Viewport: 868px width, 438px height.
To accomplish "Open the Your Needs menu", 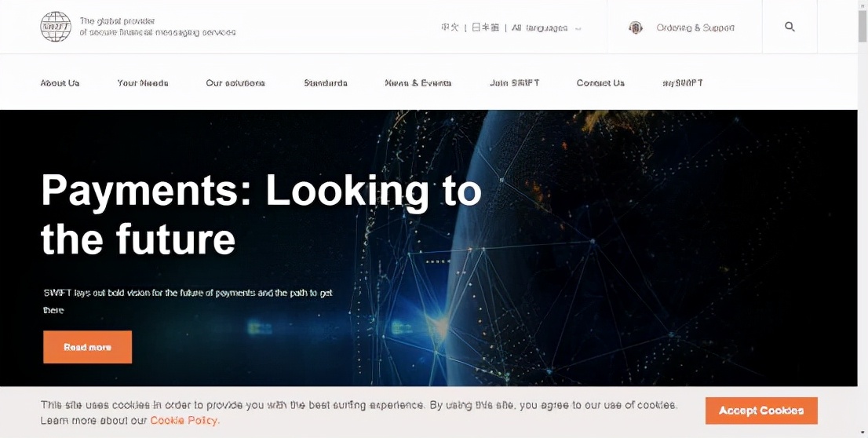I will click(143, 83).
